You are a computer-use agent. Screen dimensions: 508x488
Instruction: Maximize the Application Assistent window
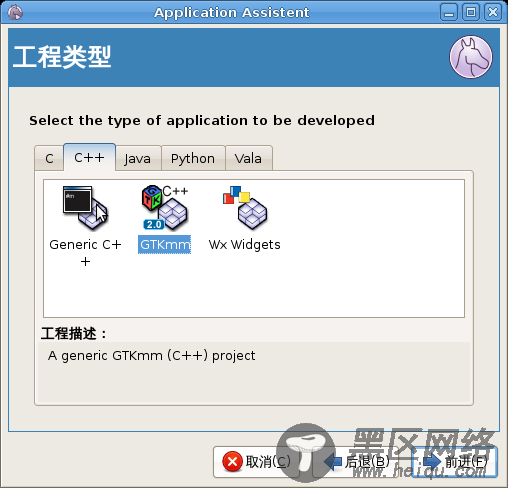(471, 12)
